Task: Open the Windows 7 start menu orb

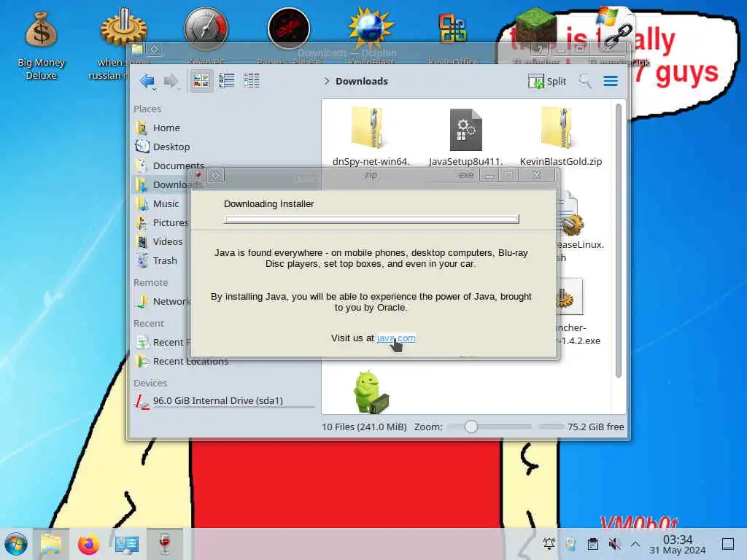Action: (x=16, y=544)
